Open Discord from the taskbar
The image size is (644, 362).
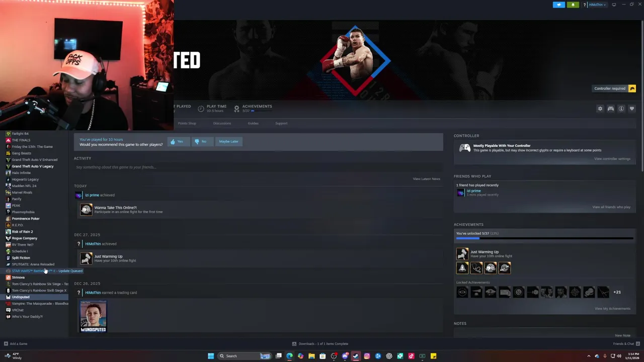pos(345,356)
